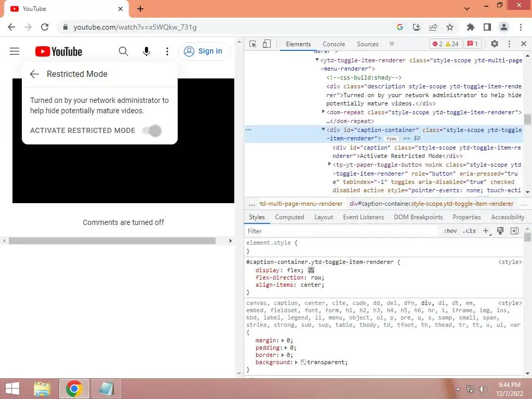This screenshot has width=532, height=399.
Task: Collapse the ytd-toggle-item-renderer node
Action: [317, 60]
